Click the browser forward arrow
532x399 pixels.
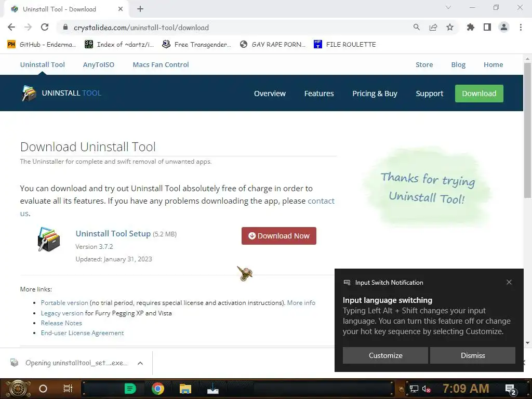pyautogui.click(x=28, y=28)
